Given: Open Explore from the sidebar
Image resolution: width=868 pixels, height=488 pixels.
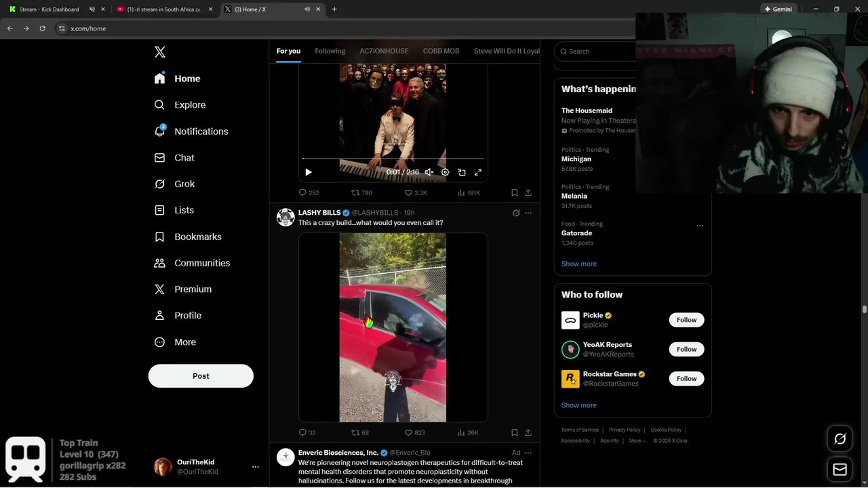Looking at the screenshot, I should pyautogui.click(x=180, y=105).
